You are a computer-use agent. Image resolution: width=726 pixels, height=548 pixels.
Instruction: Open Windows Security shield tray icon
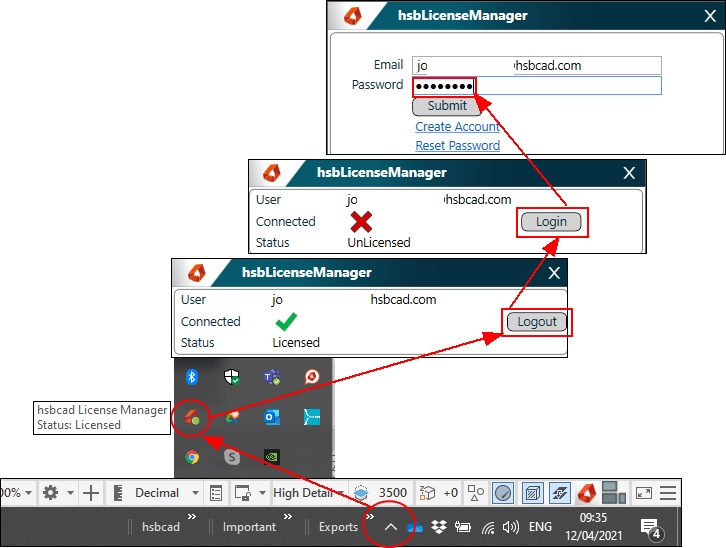pos(232,377)
